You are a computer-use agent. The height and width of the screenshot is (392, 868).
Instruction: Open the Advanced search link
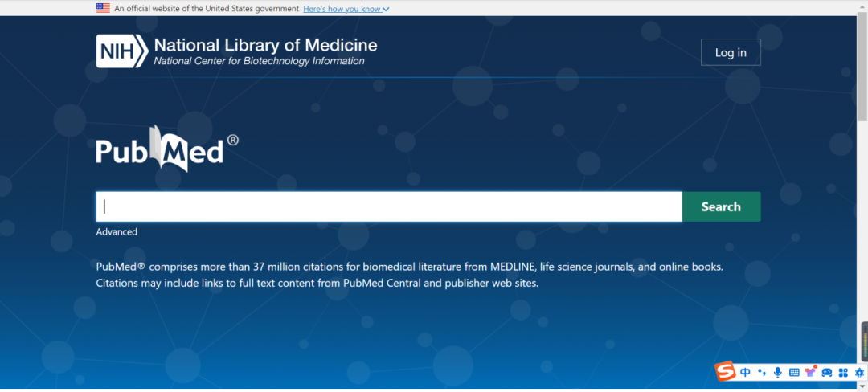pyautogui.click(x=117, y=231)
